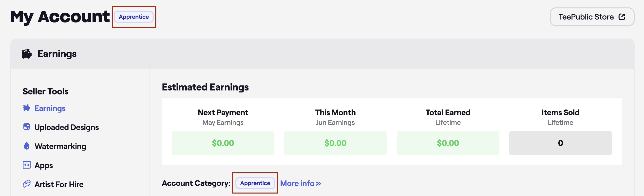This screenshot has height=196, width=644.
Task: Open the Earnings seller tool
Action: [50, 108]
